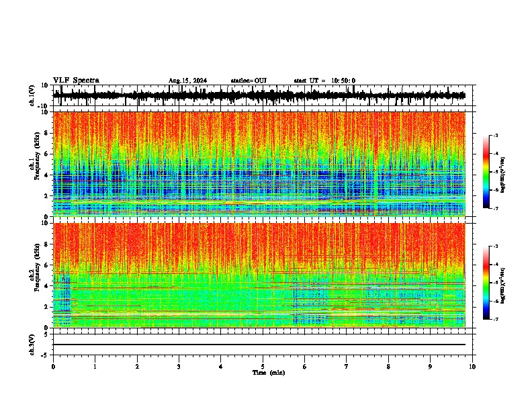
Task: Click time axis tick label "4"
Action: click(221, 367)
